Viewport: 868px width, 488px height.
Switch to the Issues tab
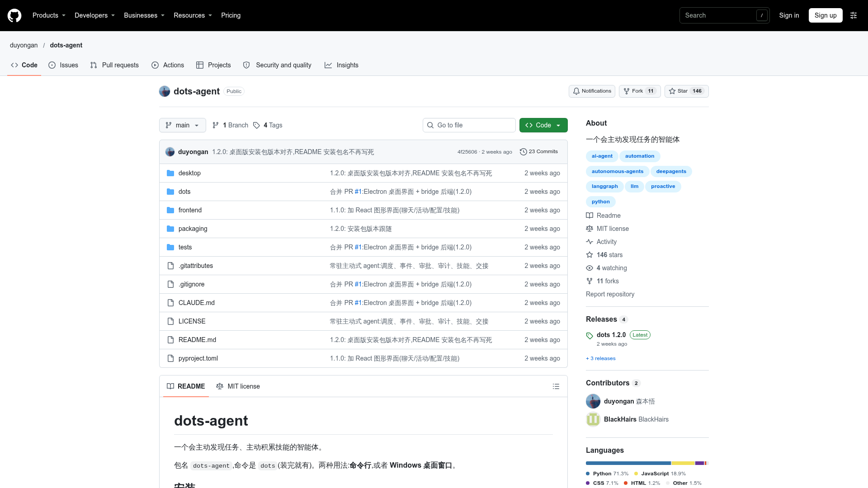63,65
